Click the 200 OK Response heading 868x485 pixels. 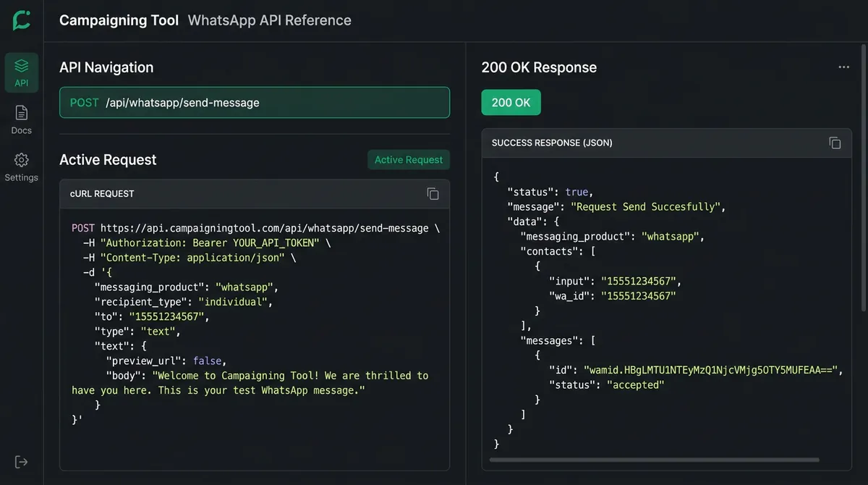(x=539, y=67)
